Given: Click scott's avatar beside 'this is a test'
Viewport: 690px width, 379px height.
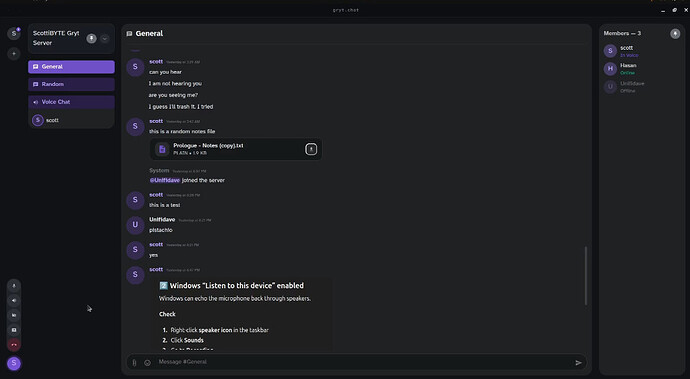Looking at the screenshot, I should point(135,200).
